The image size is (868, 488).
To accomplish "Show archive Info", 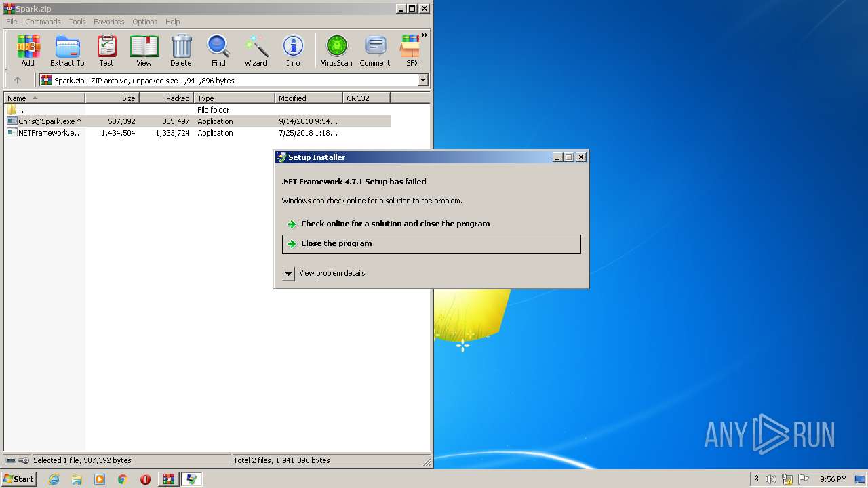I will coord(293,51).
